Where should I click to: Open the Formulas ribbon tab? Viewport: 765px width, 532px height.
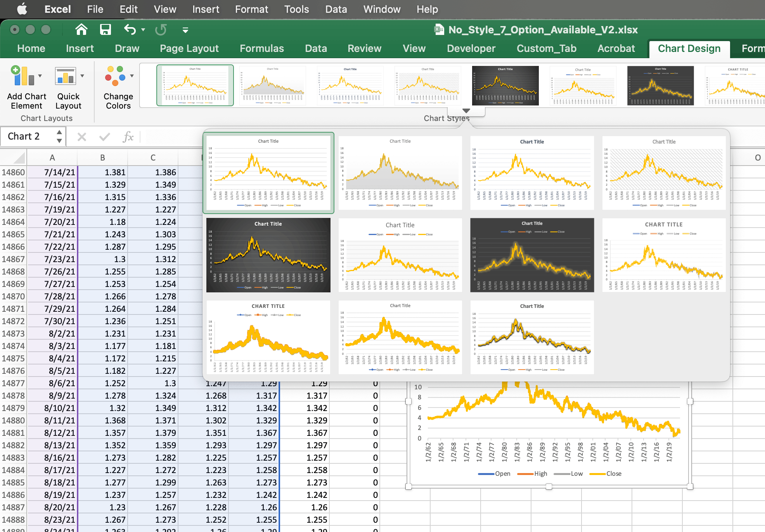point(261,48)
